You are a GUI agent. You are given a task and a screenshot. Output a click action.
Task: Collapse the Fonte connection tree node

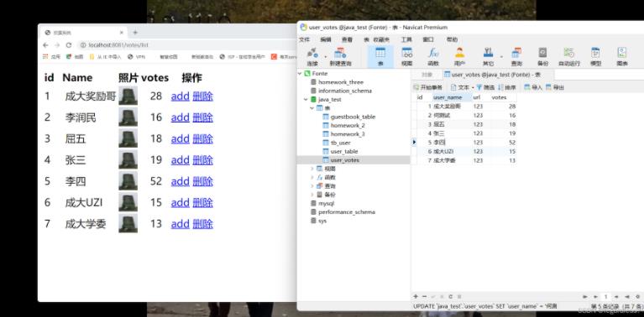pos(300,74)
